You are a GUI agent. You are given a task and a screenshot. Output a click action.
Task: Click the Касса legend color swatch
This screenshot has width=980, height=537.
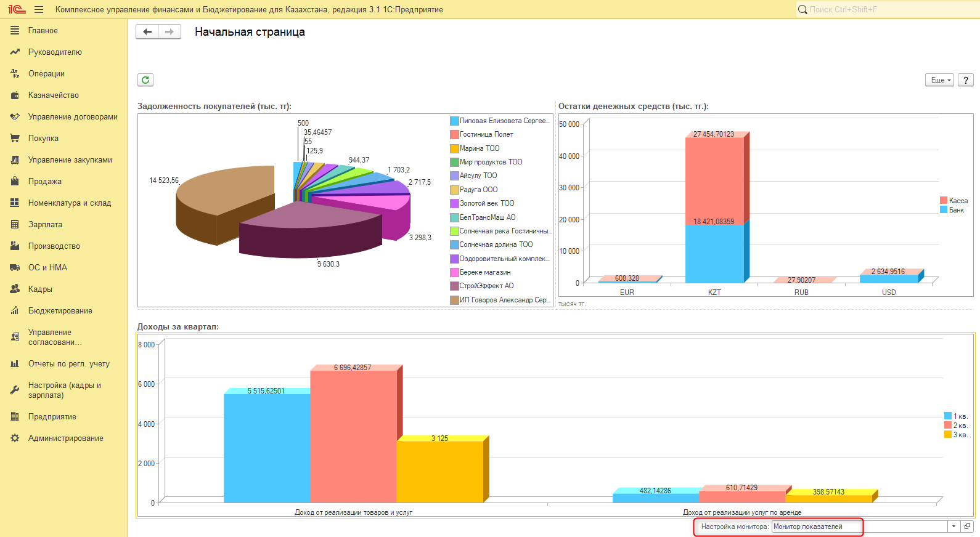click(944, 200)
